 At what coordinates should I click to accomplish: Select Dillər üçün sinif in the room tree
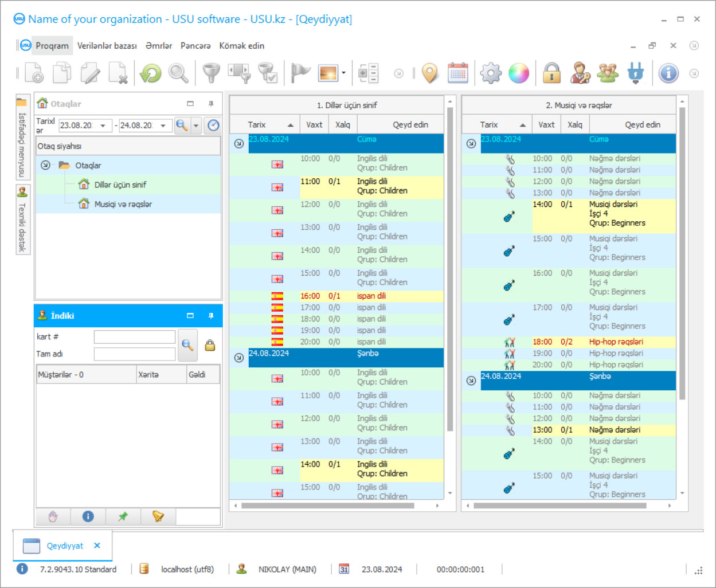pos(120,185)
